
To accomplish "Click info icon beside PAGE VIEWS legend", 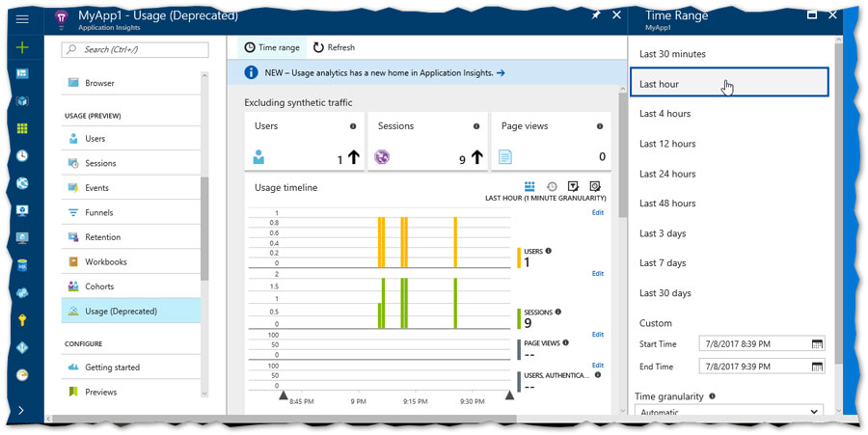I will (x=566, y=342).
